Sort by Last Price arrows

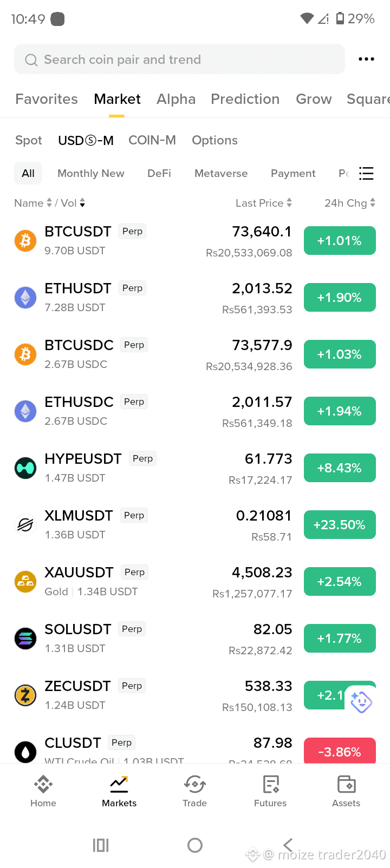289,203
